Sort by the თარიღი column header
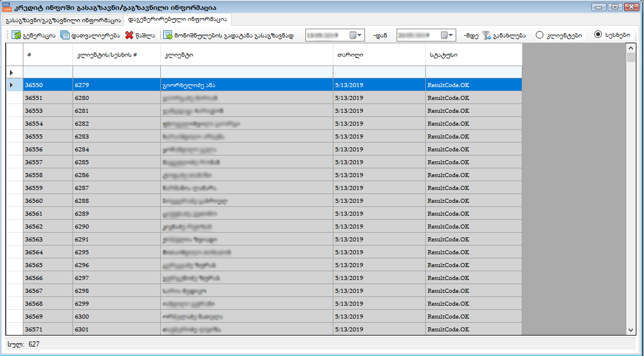 click(x=378, y=55)
